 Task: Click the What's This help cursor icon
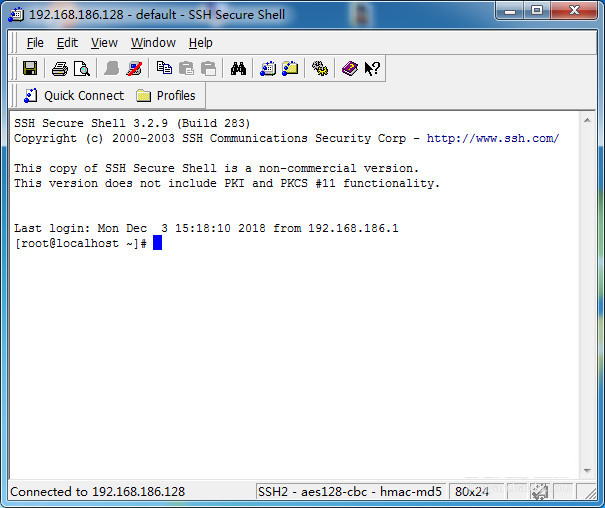point(371,69)
